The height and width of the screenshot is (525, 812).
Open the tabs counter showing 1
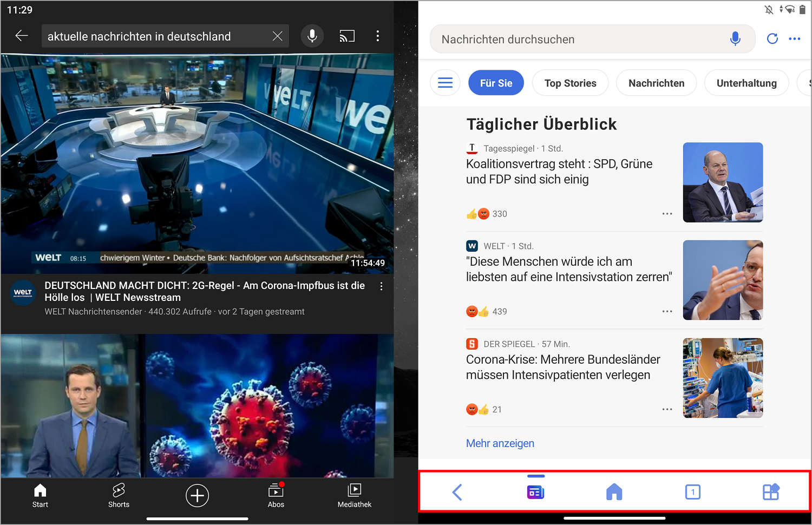692,492
